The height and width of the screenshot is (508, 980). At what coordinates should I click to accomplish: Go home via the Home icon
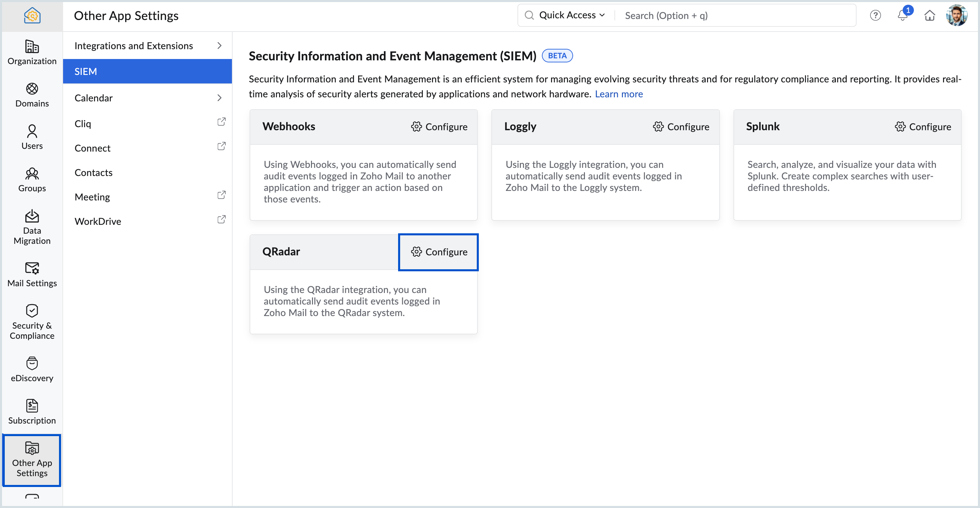pos(930,16)
